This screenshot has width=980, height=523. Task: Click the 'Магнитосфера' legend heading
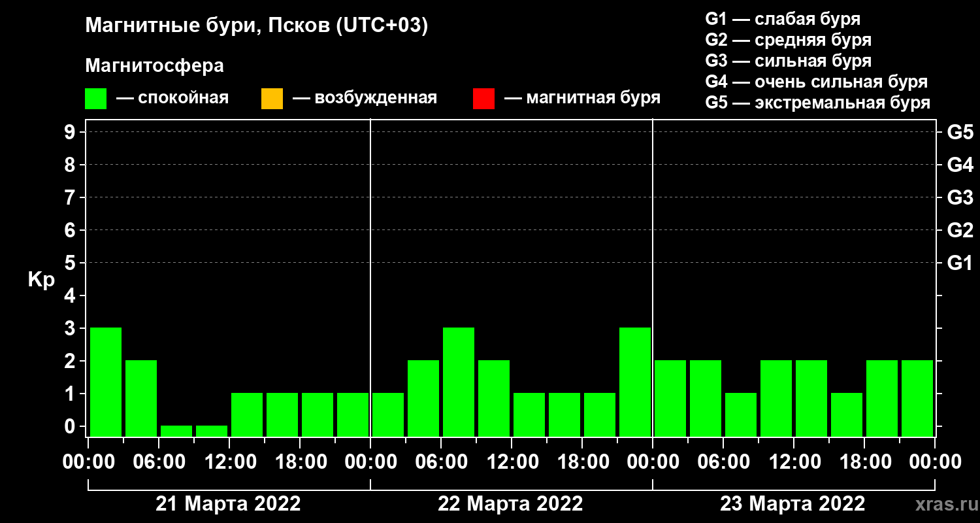tap(155, 66)
